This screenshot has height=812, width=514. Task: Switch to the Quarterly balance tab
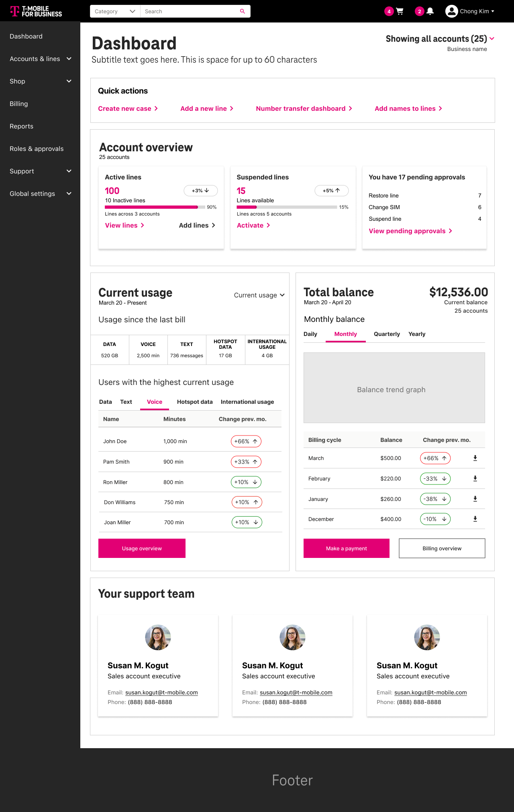click(387, 334)
